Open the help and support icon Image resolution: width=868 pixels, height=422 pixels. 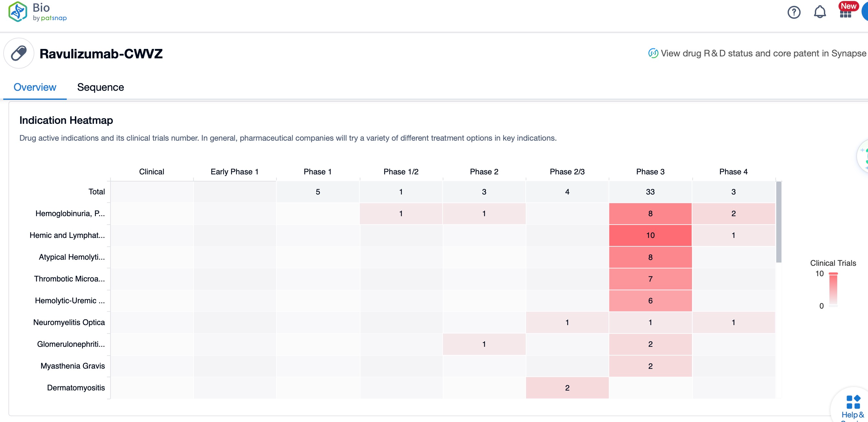(851, 407)
